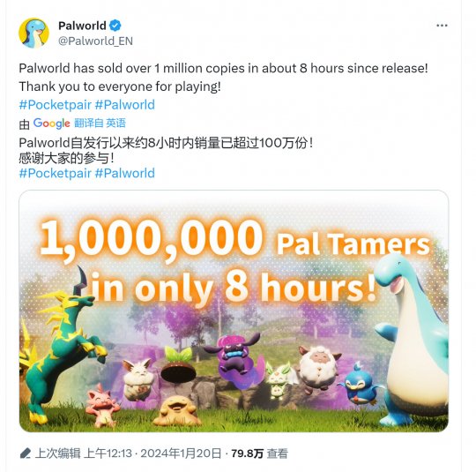The image size is (476, 472).
Task: Open the first #Palworld hashtag
Action: click(125, 105)
